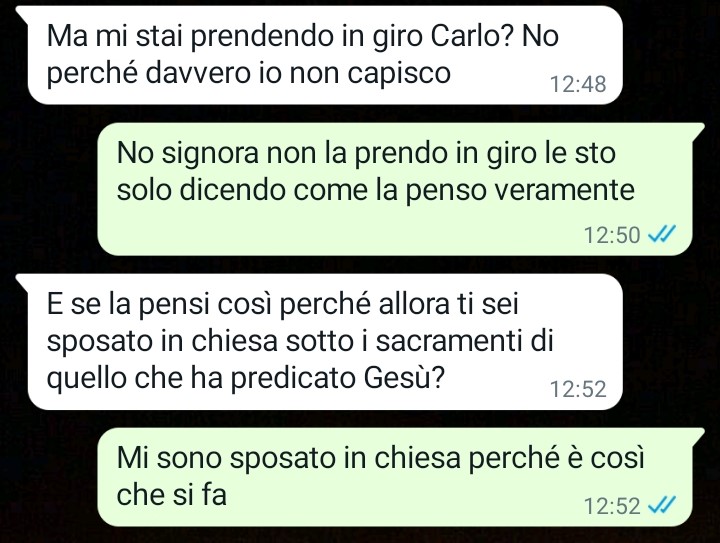Tap the word 'signora' in the green message
The width and height of the screenshot is (720, 543).
pyautogui.click(x=210, y=154)
